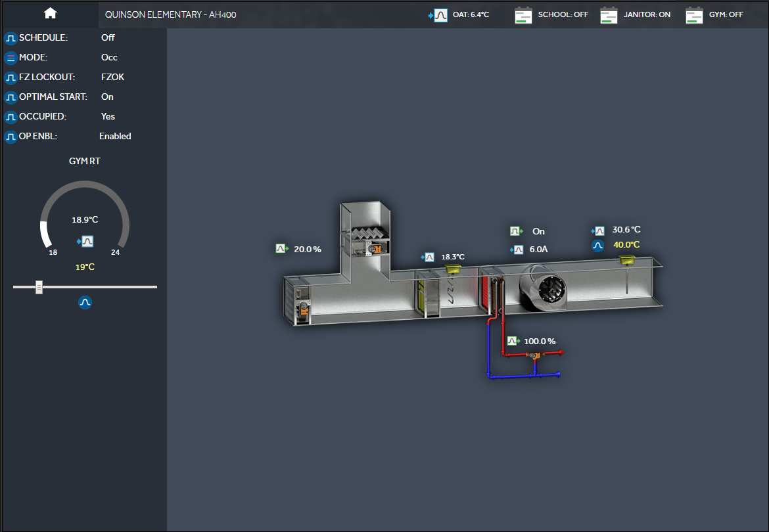
Task: Click the JANITOR: ON status label
Action: coord(647,14)
